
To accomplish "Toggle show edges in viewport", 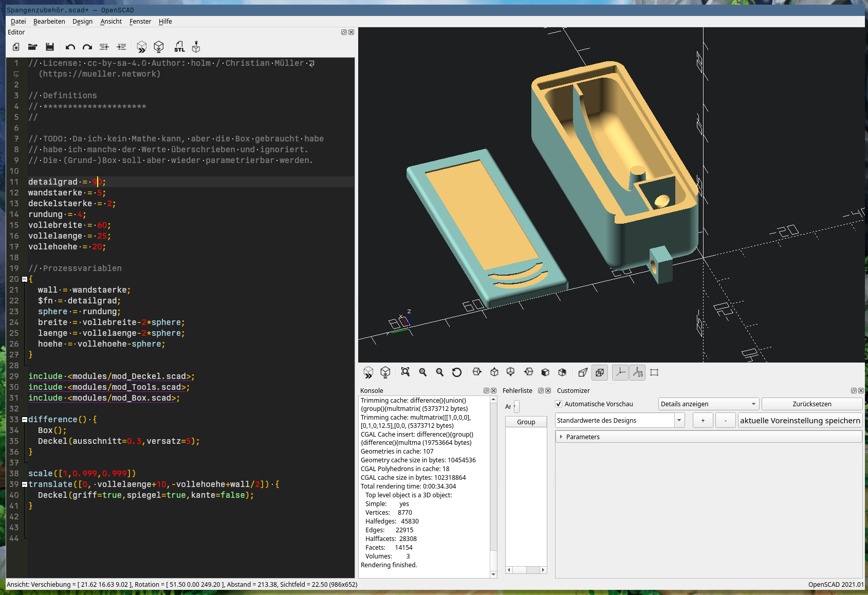I will tap(654, 372).
